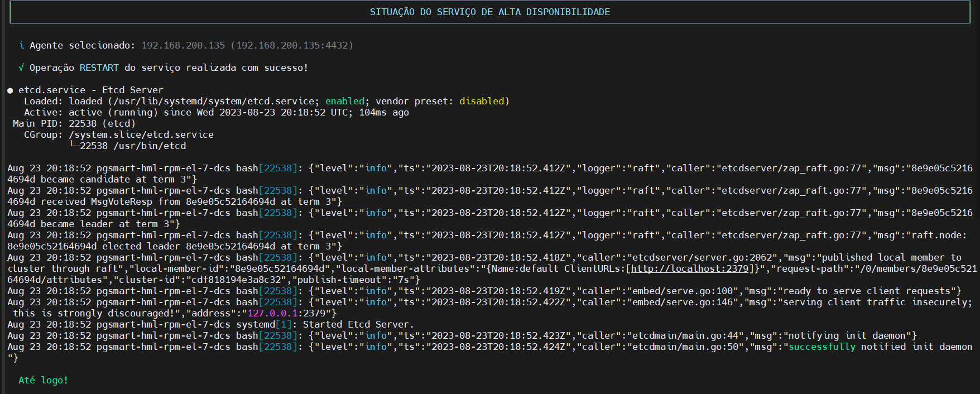Click caller 'etcdmain/main.go:44' text
The height and width of the screenshot is (394, 980).
685,335
